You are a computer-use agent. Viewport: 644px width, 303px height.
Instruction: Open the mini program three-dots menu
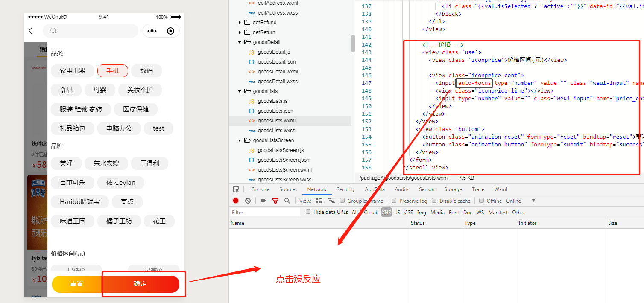(x=152, y=31)
